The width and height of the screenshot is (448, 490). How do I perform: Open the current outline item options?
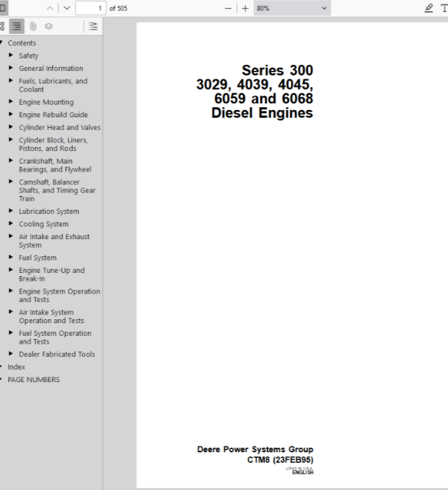coord(93,26)
